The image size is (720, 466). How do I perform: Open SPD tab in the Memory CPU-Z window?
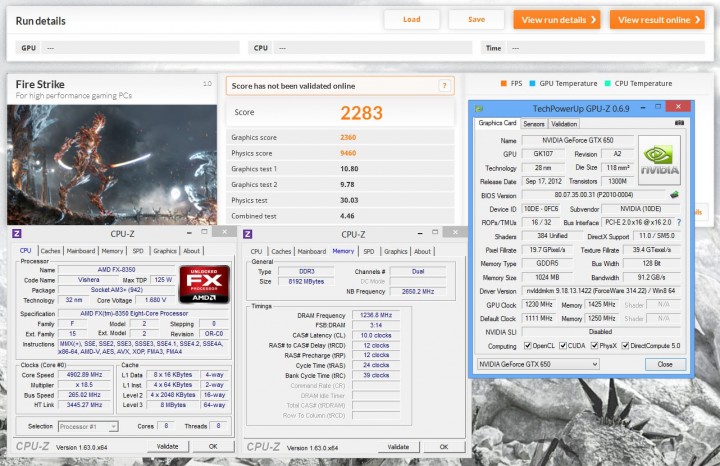point(369,251)
